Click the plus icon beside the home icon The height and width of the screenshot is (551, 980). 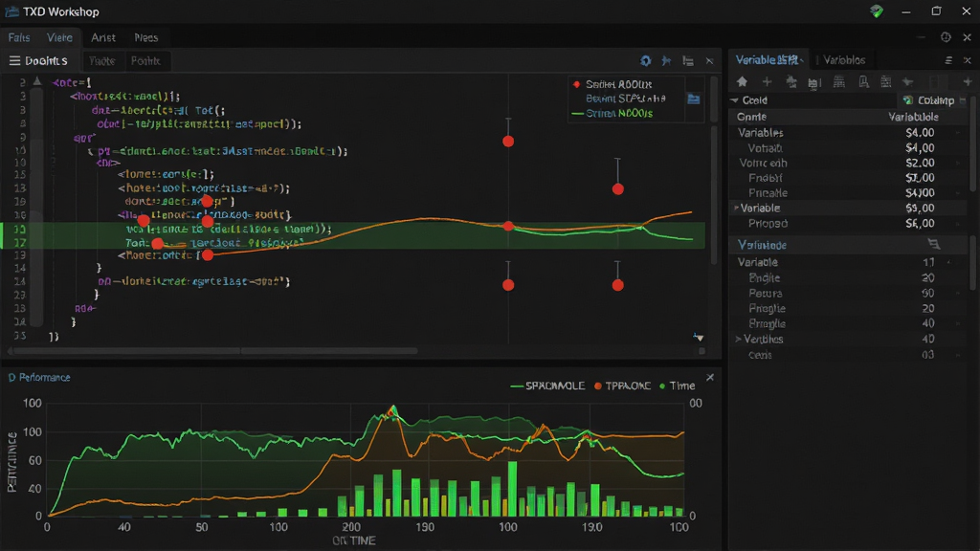click(767, 82)
